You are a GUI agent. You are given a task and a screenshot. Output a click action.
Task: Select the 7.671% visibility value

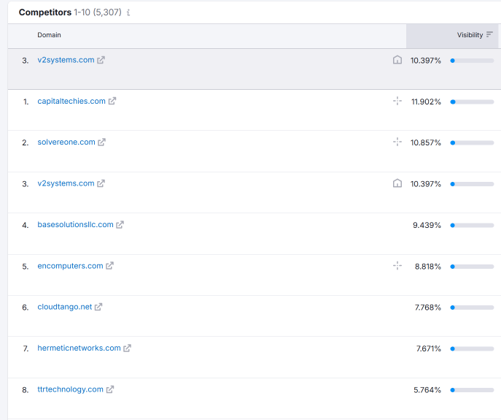(428, 349)
